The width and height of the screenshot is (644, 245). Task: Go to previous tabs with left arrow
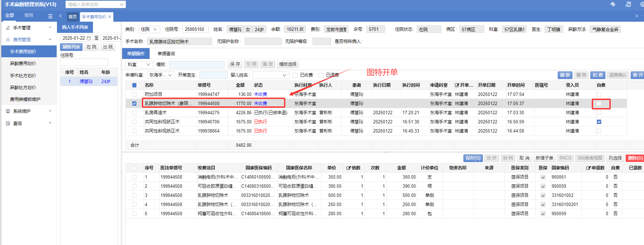click(60, 16)
